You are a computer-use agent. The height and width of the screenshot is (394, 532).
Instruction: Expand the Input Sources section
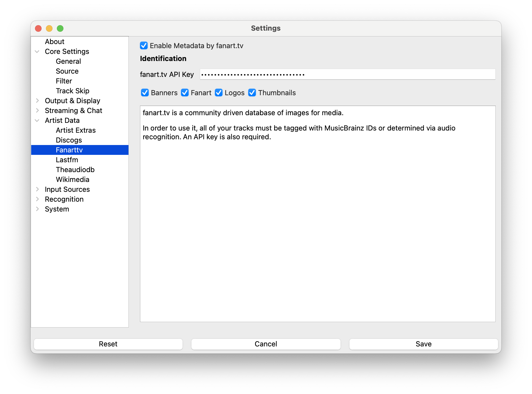click(x=37, y=189)
